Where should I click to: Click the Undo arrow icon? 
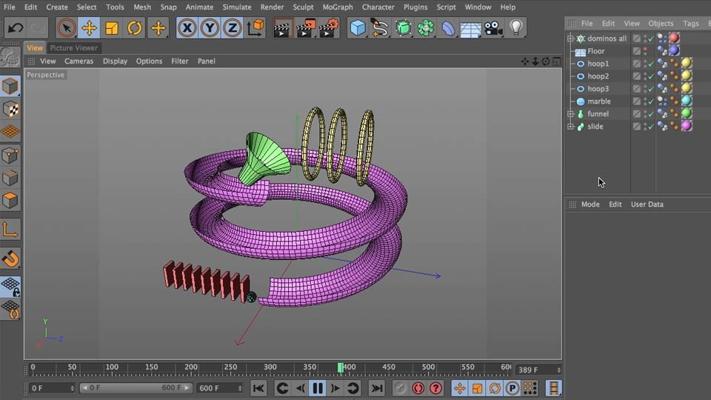point(16,28)
